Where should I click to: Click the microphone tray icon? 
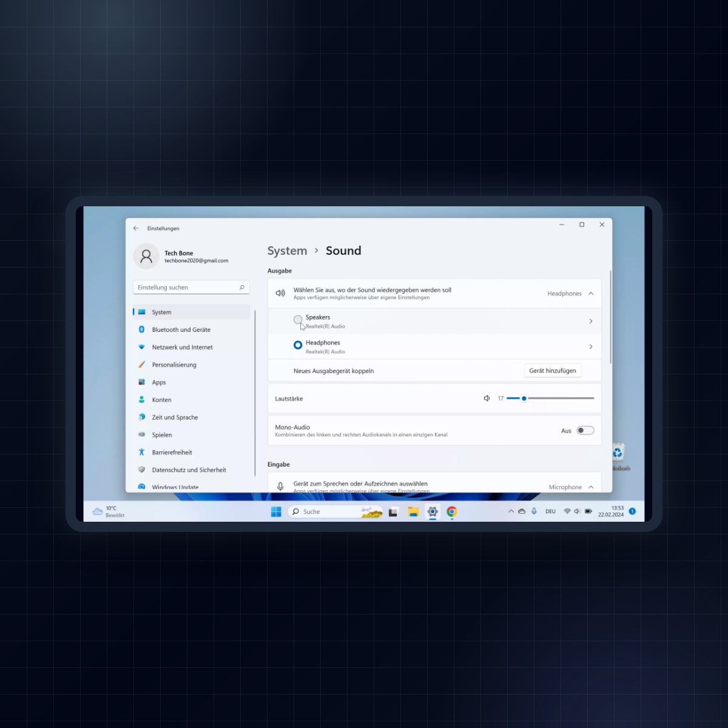tap(534, 511)
